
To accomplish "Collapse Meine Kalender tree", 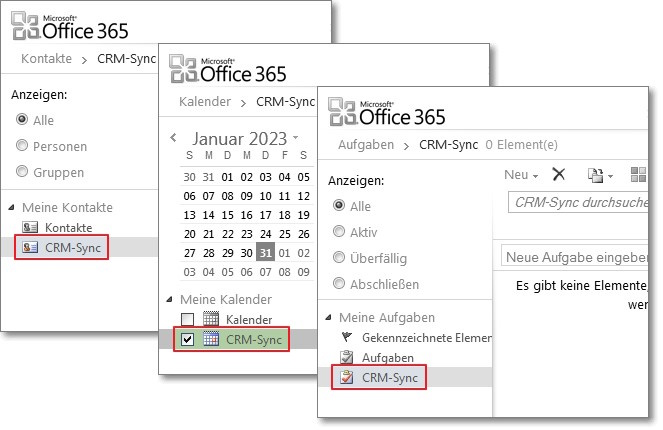I will [169, 299].
